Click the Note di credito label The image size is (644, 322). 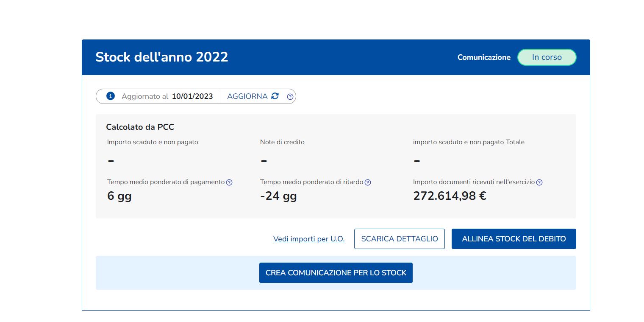[x=282, y=142]
